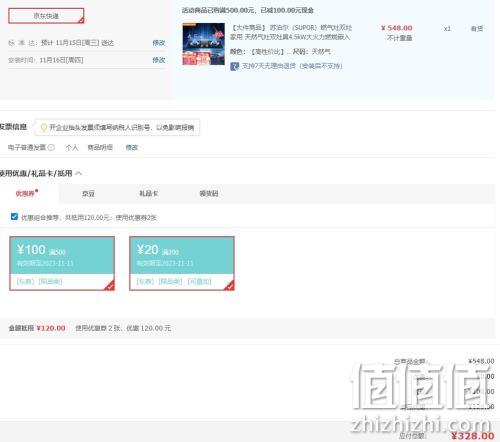
Task: Switch to the 京豆 tab
Action: click(x=88, y=194)
